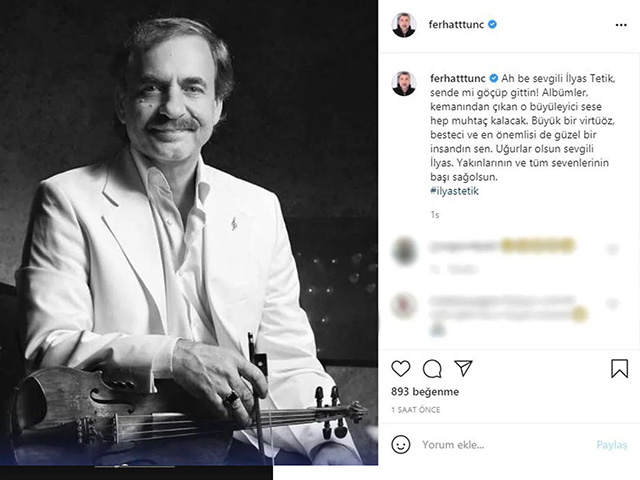Click the verified badge beside the caption username
The image size is (640, 480).
tap(493, 75)
